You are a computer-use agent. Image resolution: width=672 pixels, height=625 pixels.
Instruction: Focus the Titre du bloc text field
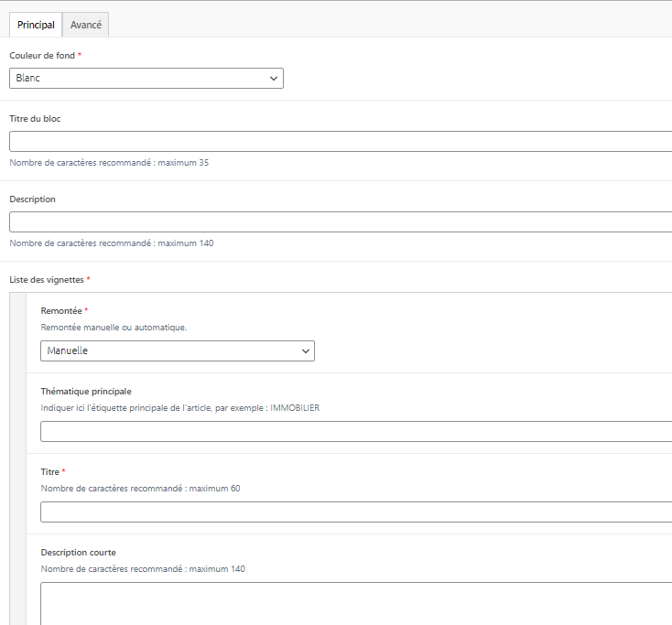(x=341, y=141)
